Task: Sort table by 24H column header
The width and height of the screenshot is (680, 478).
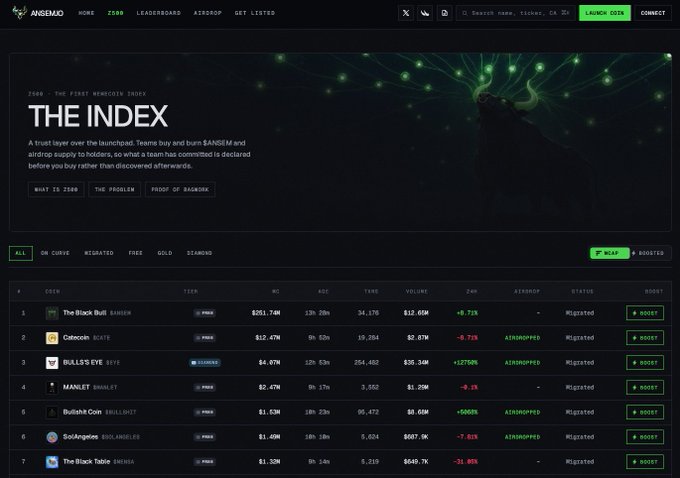Action: click(472, 291)
